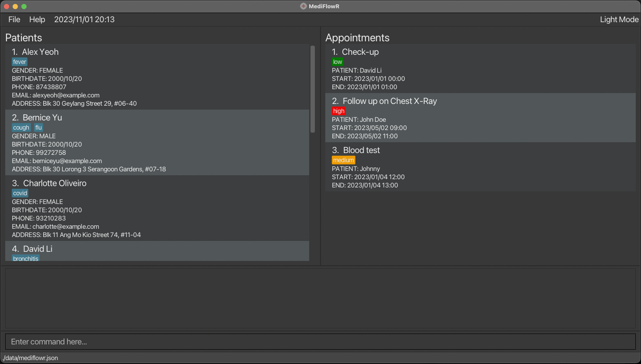The width and height of the screenshot is (641, 364).
Task: Click PATIENT: Johnny line
Action: click(356, 169)
